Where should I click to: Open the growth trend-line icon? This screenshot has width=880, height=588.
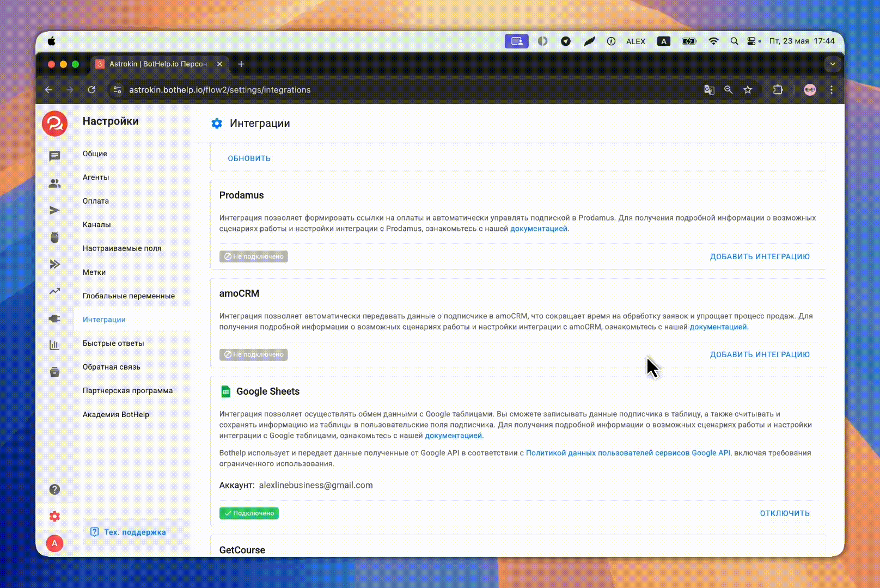[54, 291]
